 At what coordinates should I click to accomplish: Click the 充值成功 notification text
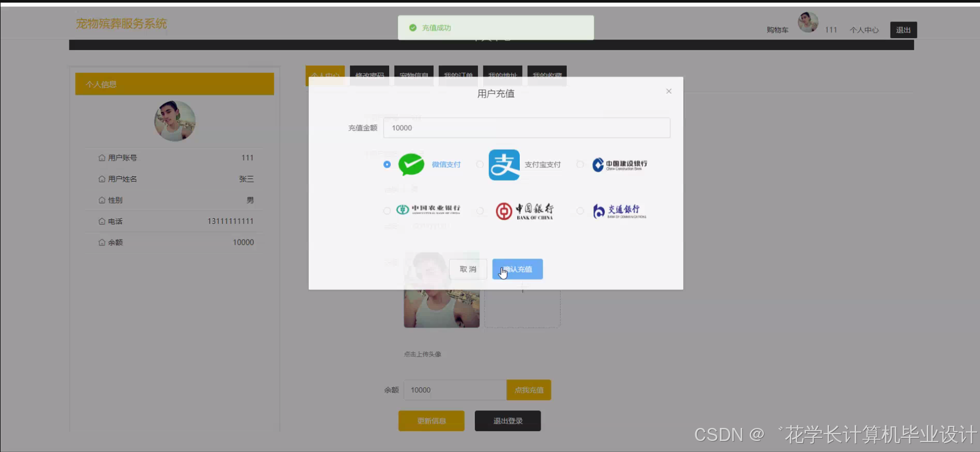point(436,28)
